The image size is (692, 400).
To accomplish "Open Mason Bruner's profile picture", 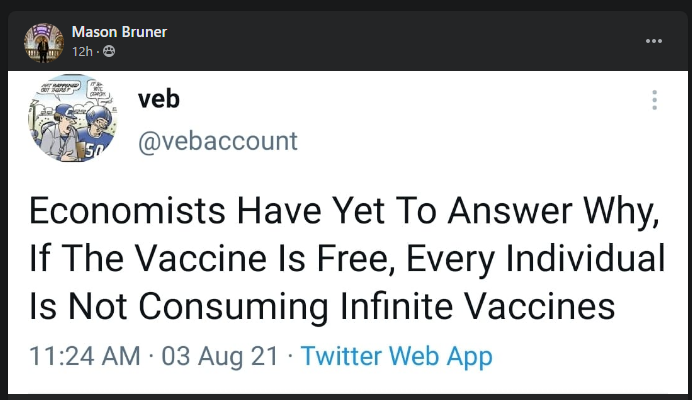I will pos(44,43).
